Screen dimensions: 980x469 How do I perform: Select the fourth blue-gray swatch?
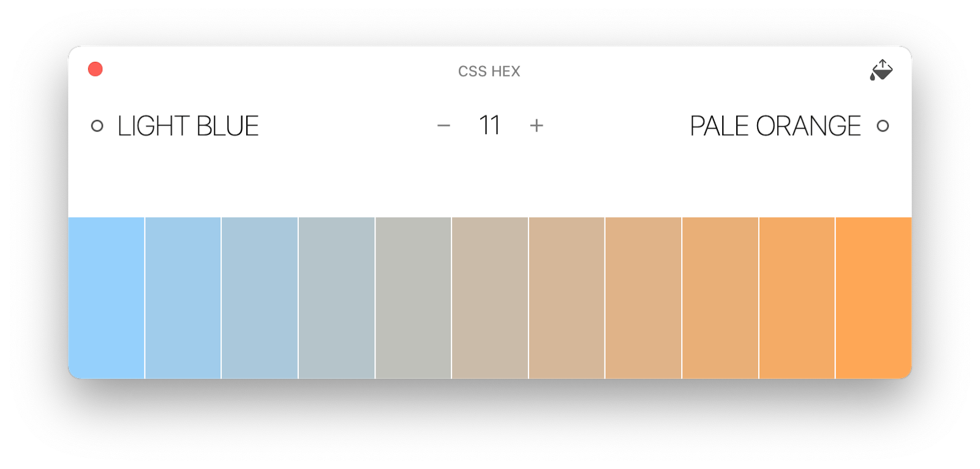[336, 298]
